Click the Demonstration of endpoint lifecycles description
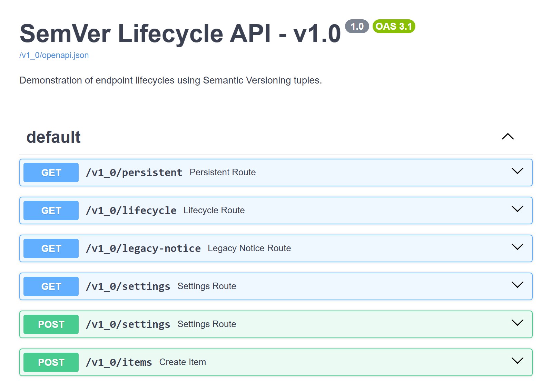 (x=170, y=80)
